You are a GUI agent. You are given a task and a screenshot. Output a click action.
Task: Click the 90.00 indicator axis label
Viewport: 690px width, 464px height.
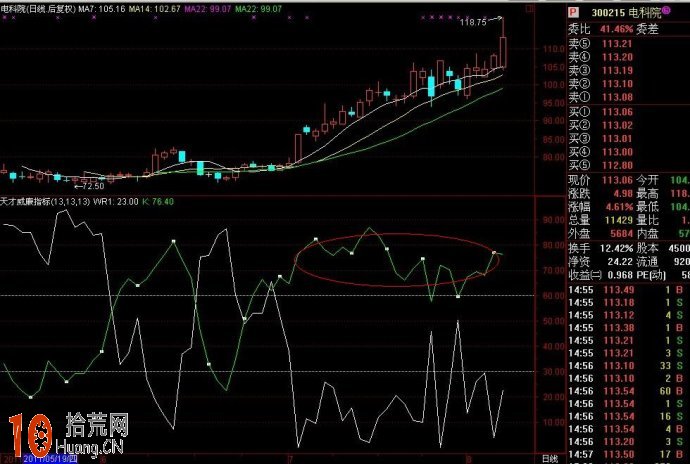pos(554,220)
